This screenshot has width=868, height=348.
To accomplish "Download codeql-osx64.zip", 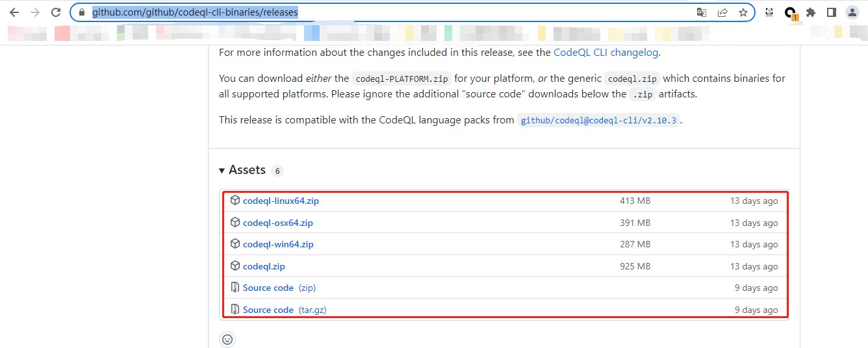I will click(x=278, y=223).
